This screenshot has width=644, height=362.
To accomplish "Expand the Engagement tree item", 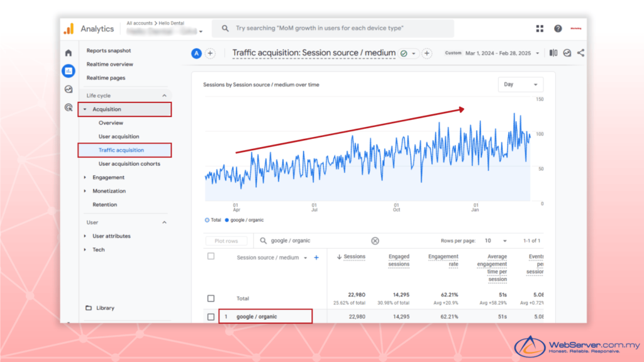I will (x=85, y=177).
